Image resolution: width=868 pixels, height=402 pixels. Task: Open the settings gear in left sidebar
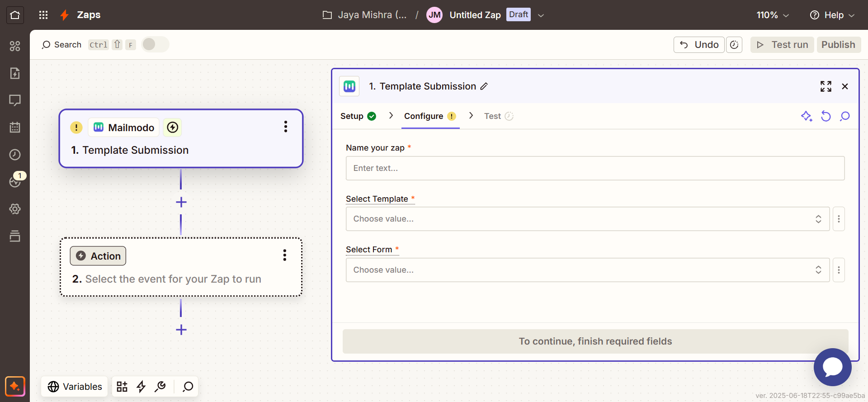[15, 209]
